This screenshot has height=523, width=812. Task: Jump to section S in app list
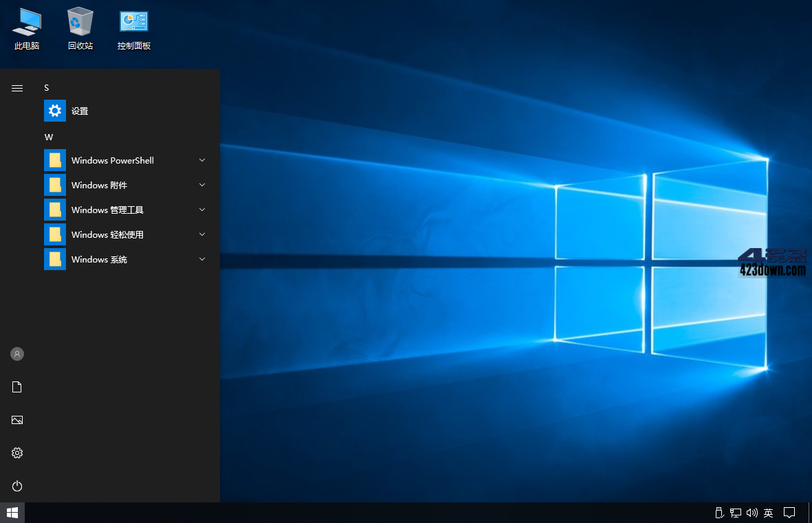pyautogui.click(x=46, y=87)
